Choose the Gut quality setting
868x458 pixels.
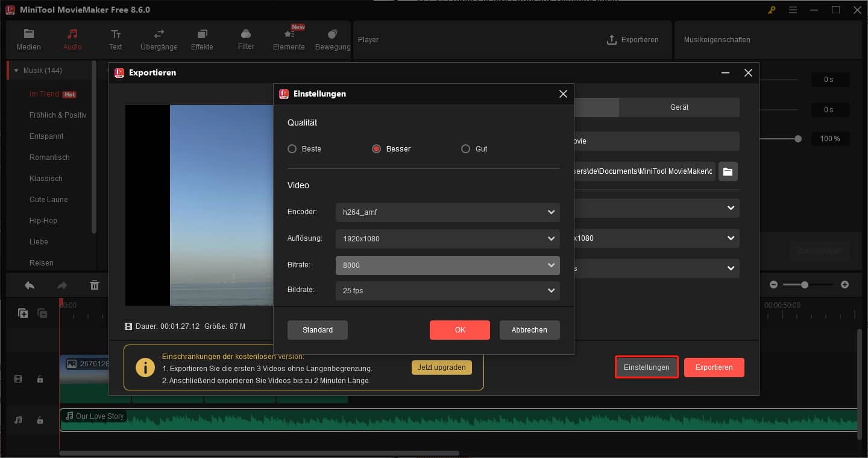465,148
